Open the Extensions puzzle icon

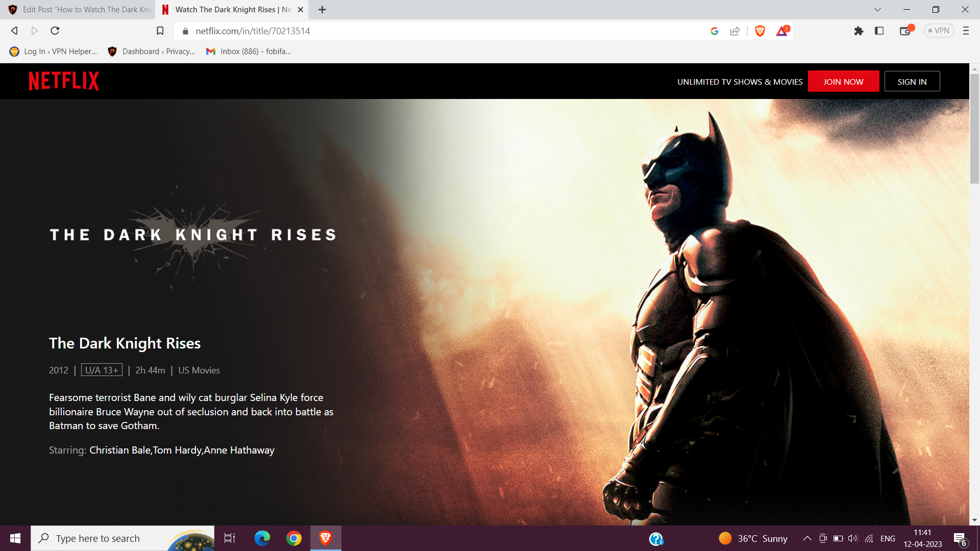coord(859,31)
